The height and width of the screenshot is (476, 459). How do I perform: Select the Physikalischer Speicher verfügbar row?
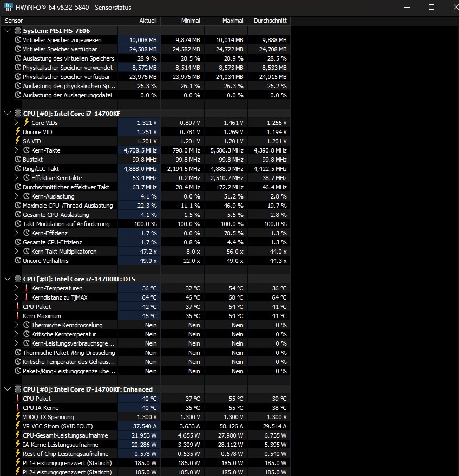pyautogui.click(x=152, y=76)
